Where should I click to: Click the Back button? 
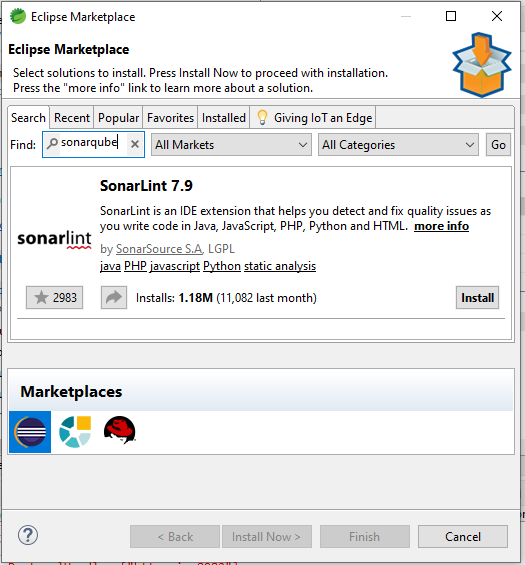[175, 537]
